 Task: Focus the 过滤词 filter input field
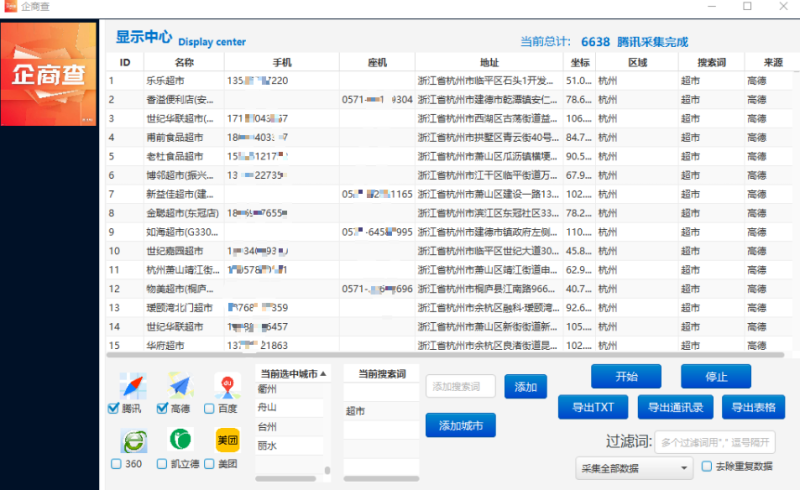click(715, 442)
